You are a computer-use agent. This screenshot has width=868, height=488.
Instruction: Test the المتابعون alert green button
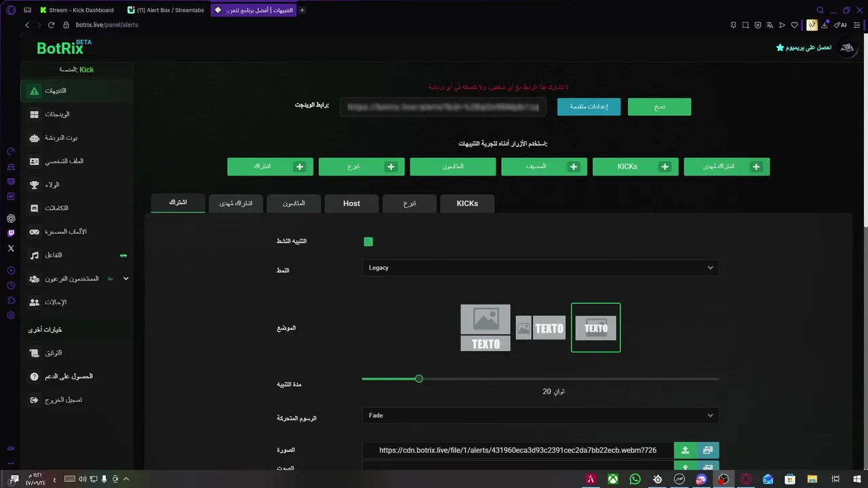click(453, 167)
